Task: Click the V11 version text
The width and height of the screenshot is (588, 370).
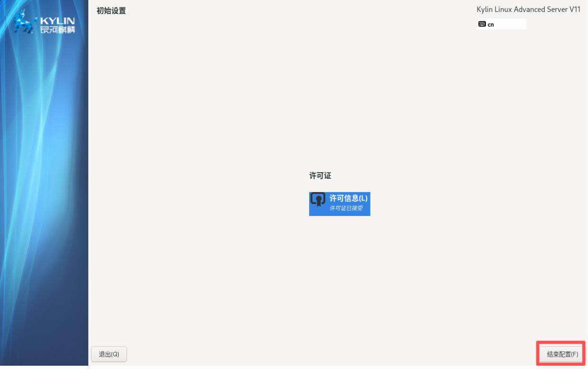Action: tap(575, 10)
